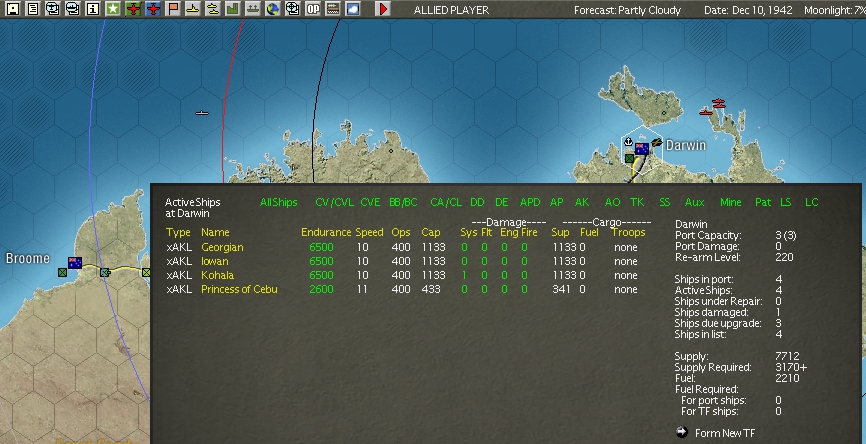Toggle the railroad track display icon
Screen dimensions: 866x444
click(x=332, y=8)
